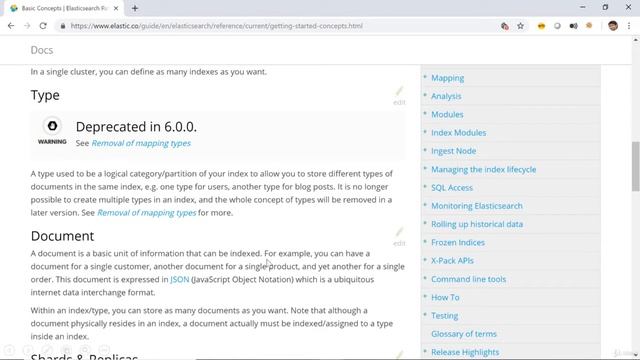Click the scrollbar up arrow
This screenshot has width=640, height=360.
pos(636,40)
